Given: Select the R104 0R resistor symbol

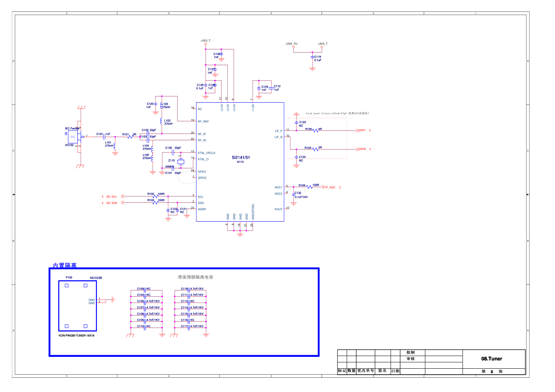Looking at the screenshot, I should tap(315, 149).
